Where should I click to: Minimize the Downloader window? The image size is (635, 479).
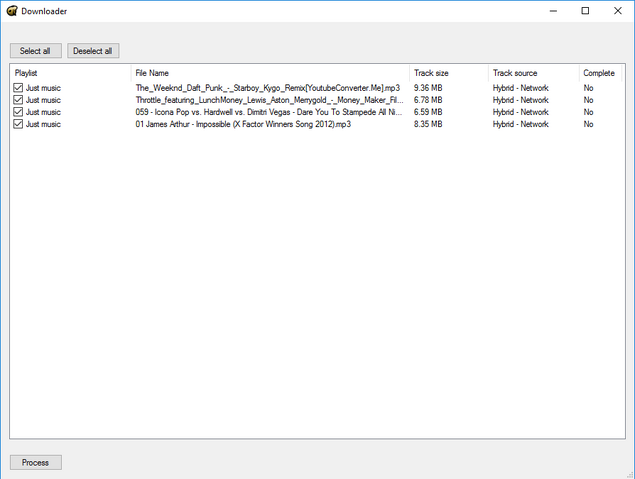point(553,11)
